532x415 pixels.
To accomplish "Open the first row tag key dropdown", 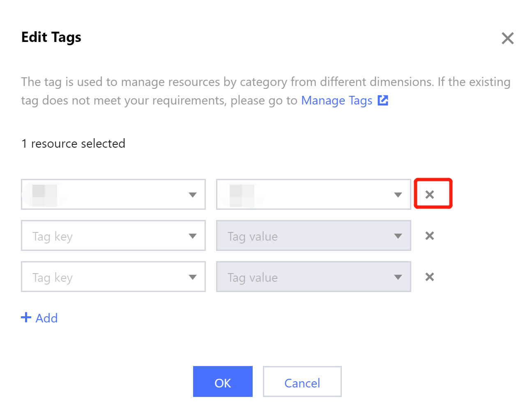I will point(113,195).
